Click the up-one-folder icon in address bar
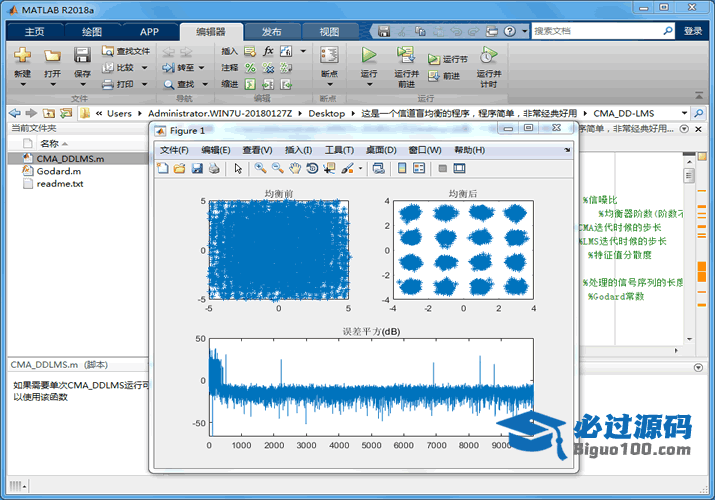This screenshot has height=500, width=715. (49, 113)
